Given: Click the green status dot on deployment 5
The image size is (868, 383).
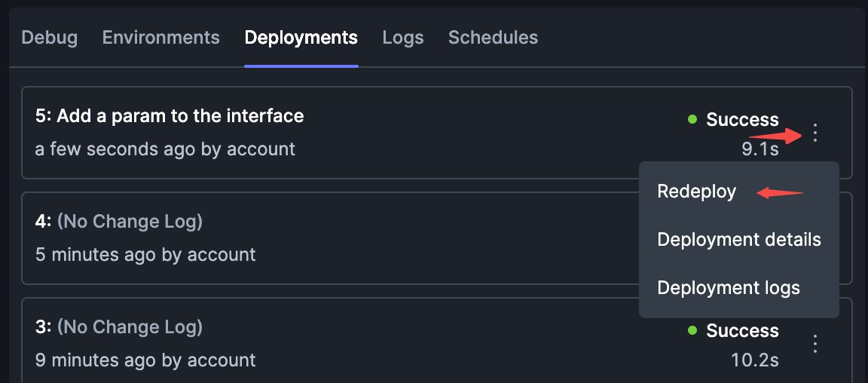Looking at the screenshot, I should click(x=692, y=119).
